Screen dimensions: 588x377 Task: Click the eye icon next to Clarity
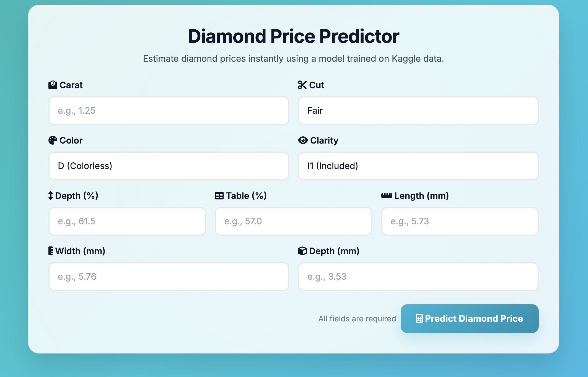(x=303, y=140)
